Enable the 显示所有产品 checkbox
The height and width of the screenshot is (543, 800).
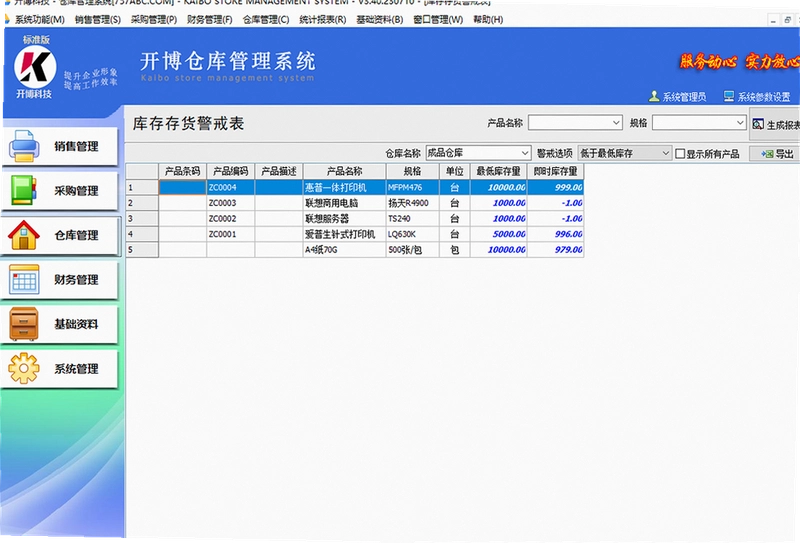pos(680,154)
